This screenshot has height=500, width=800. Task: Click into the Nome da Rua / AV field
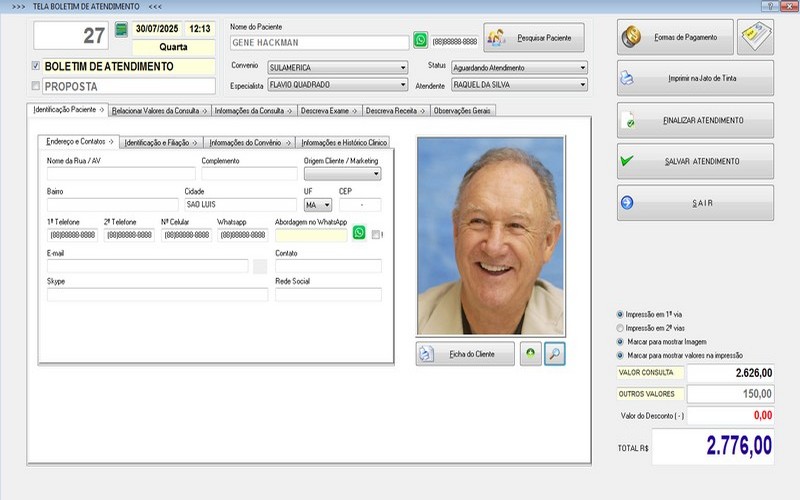[120, 174]
